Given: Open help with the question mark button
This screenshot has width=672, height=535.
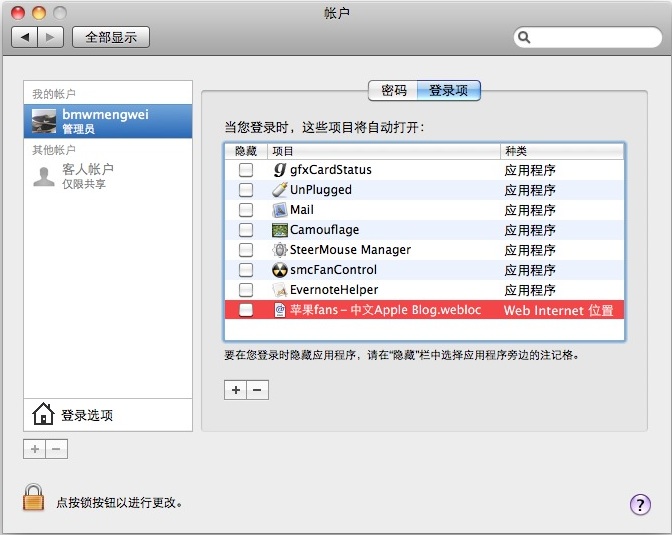Looking at the screenshot, I should tap(640, 505).
